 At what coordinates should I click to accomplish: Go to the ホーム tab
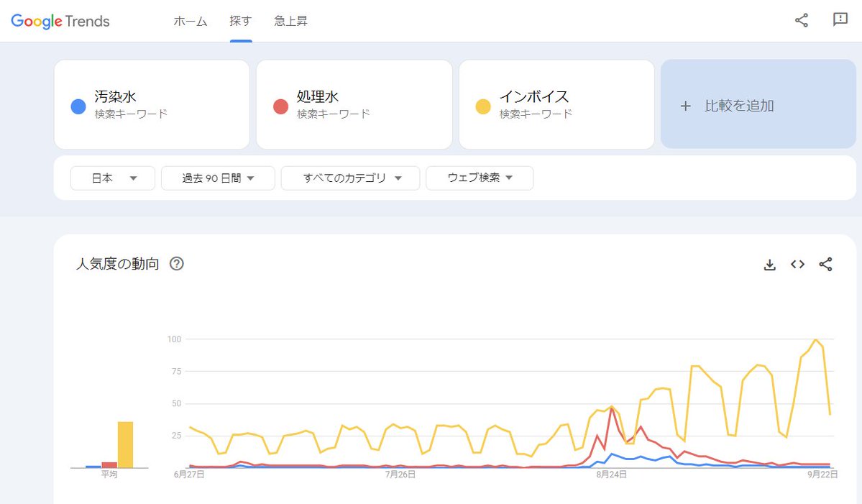coord(191,22)
